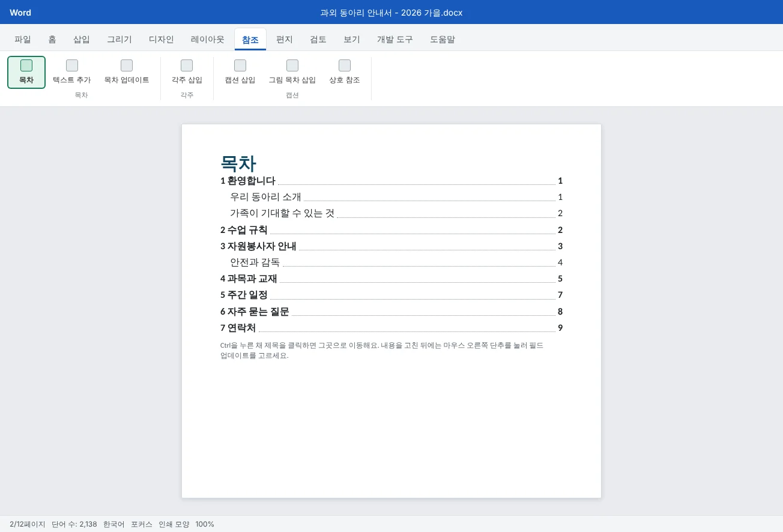Click the 텍스트 추가 ribbon button
The height and width of the screenshot is (532, 783).
pyautogui.click(x=72, y=72)
